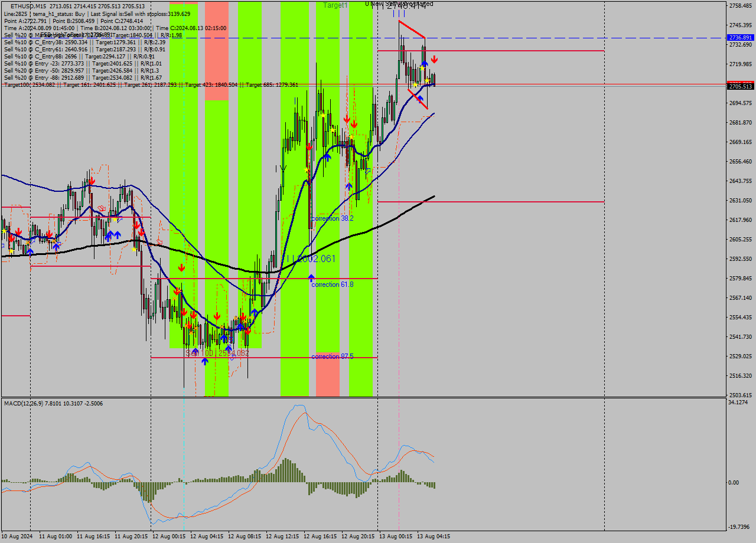Screen dimensions: 756x543
Task: Click the '11 Aug 20:15' time axis label
Action: pos(131,537)
